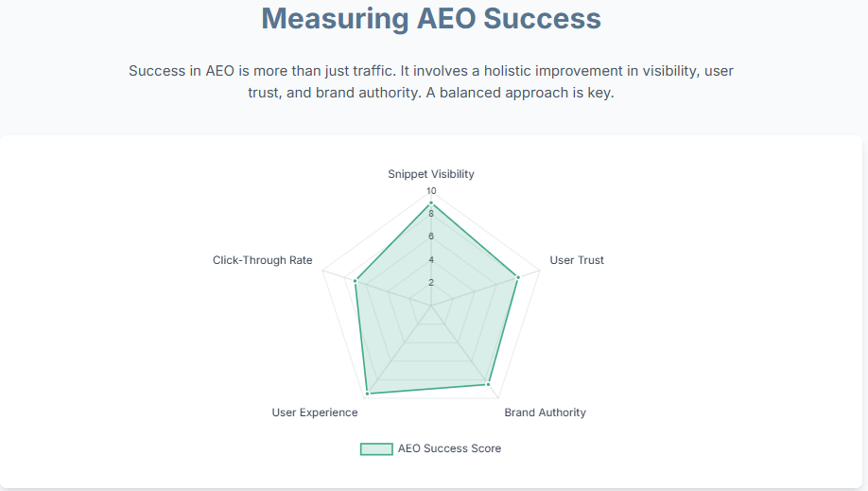Click the Measuring AEO Success heading
Viewport: 868px width, 491px height.
(431, 19)
